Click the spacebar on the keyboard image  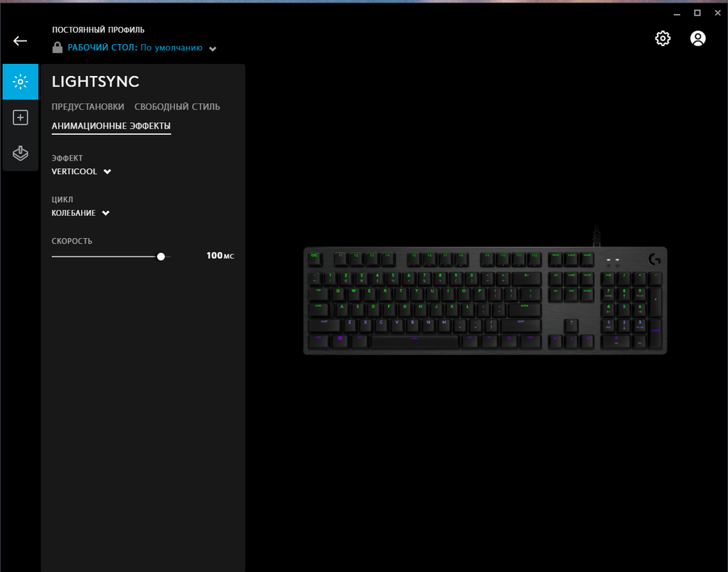(x=414, y=342)
